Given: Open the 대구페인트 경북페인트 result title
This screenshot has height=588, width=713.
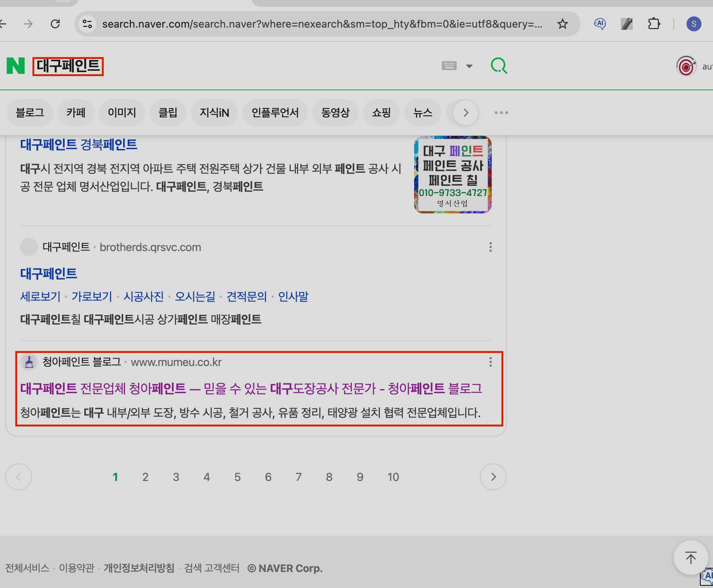Looking at the screenshot, I should tap(79, 145).
